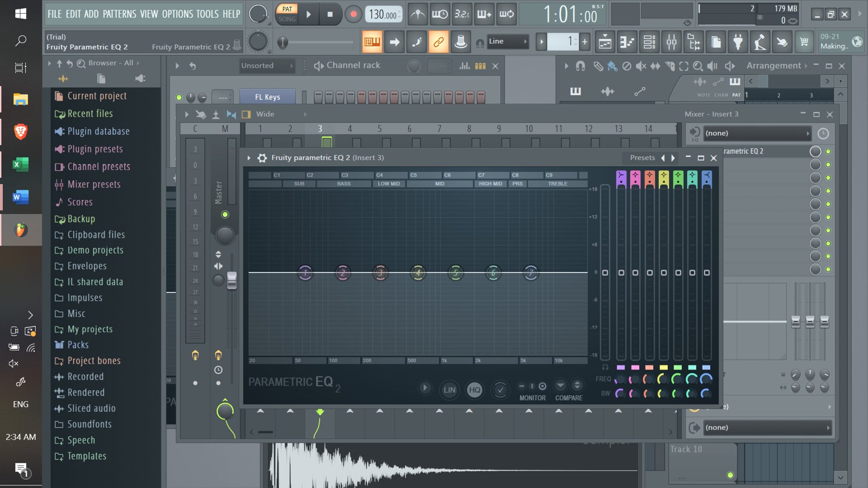
Task: Open the OPTIONS menu
Action: point(177,14)
